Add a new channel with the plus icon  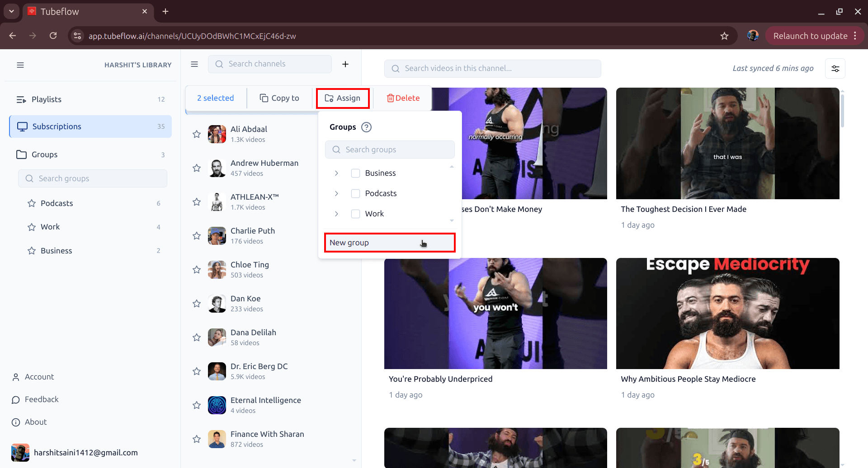click(x=345, y=64)
